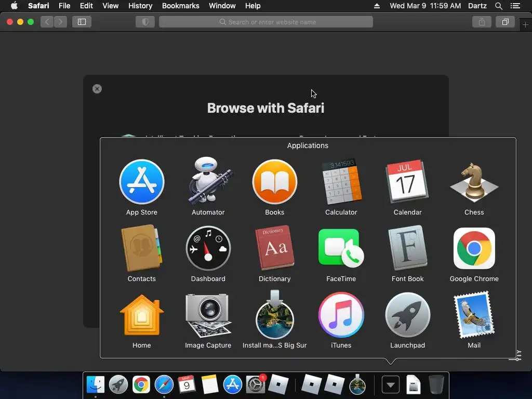
Task: Open the Font Book app
Action: [x=407, y=248]
